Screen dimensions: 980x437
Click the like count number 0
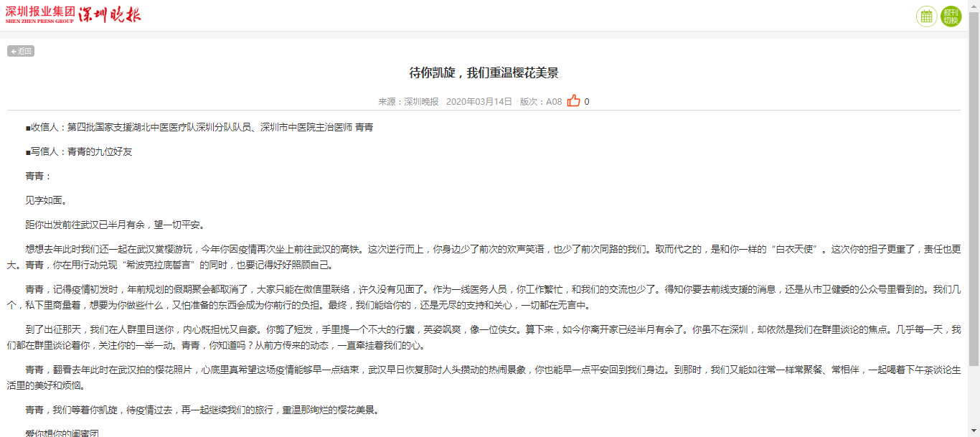pyautogui.click(x=587, y=102)
